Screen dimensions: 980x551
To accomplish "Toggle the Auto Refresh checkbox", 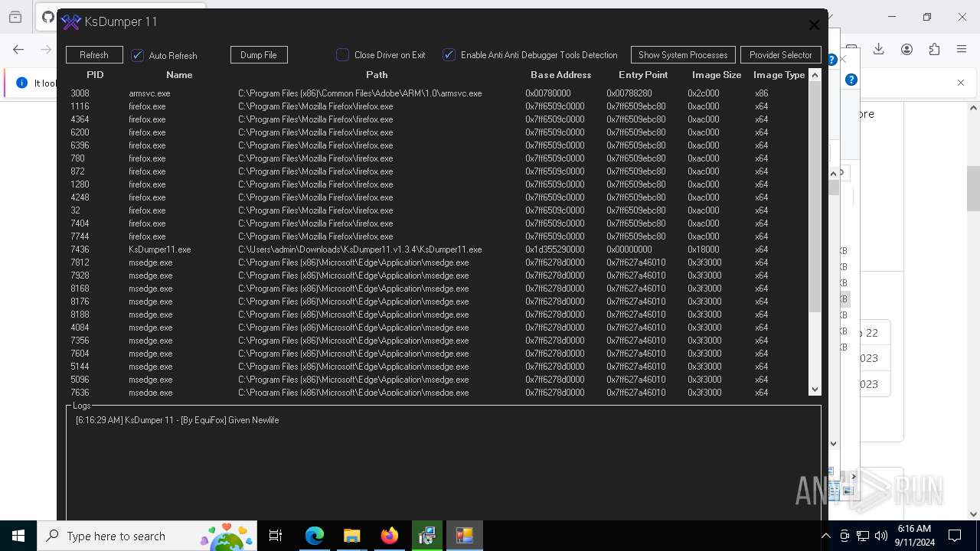I will (x=138, y=55).
